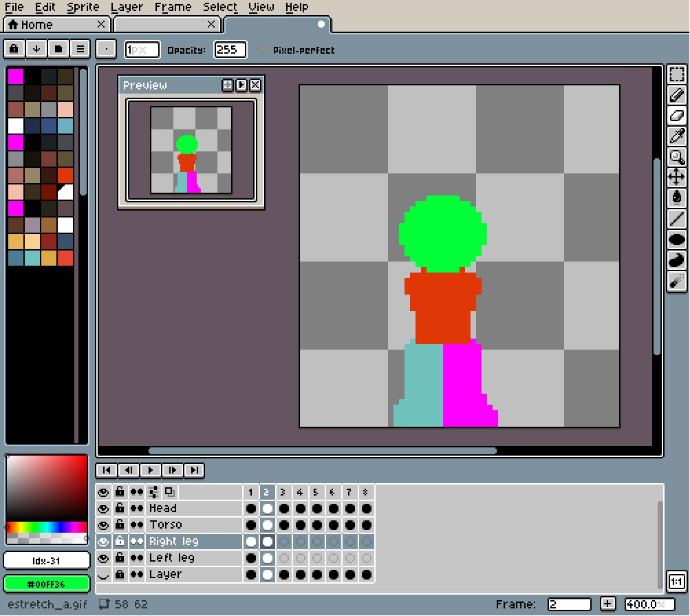The image size is (690, 616).
Task: Unlock the bottom Layer layer
Action: pyautogui.click(x=120, y=574)
